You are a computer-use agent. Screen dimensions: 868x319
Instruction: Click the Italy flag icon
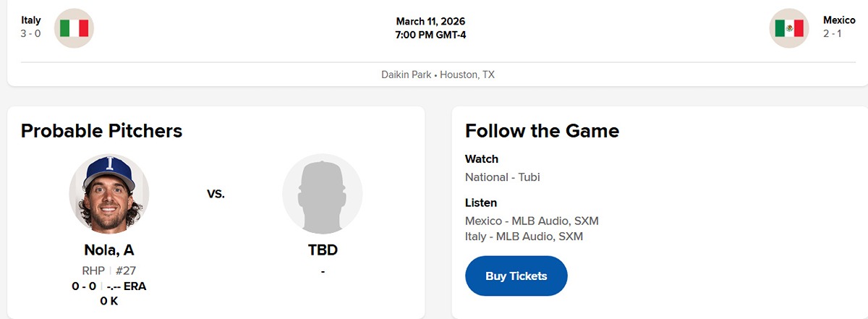(74, 28)
